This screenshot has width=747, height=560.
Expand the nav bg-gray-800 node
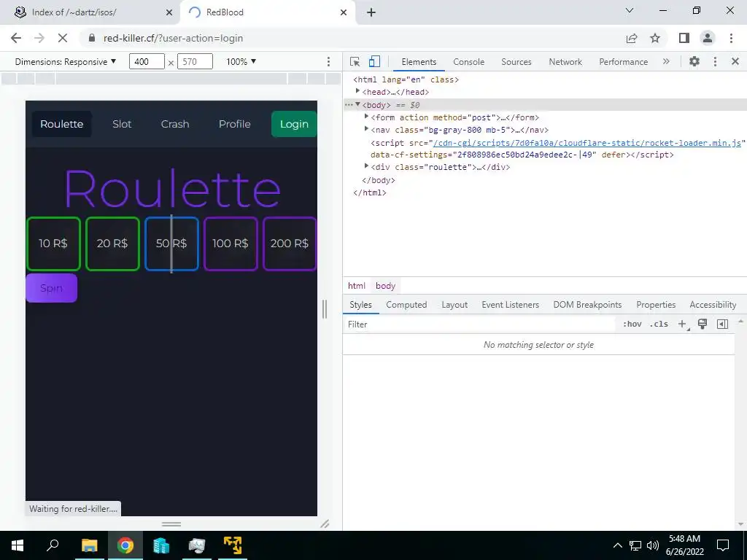[x=366, y=129]
